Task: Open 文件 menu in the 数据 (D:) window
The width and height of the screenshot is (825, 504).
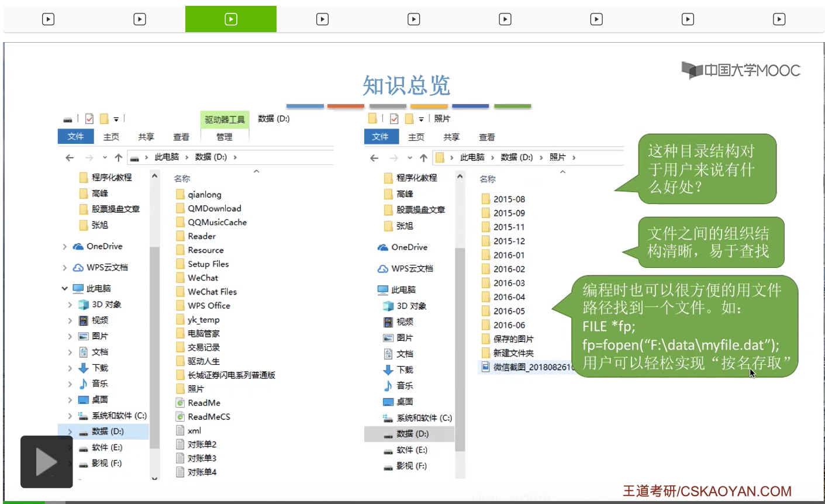Action: coord(75,136)
